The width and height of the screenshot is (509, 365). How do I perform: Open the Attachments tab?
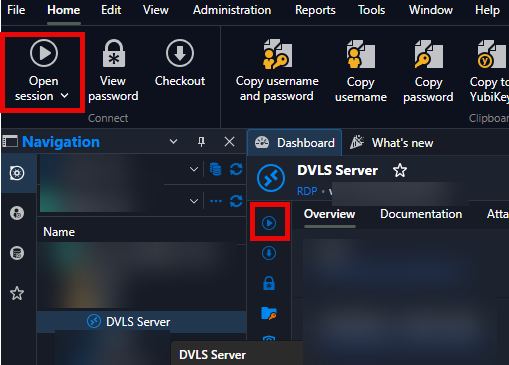(x=498, y=214)
